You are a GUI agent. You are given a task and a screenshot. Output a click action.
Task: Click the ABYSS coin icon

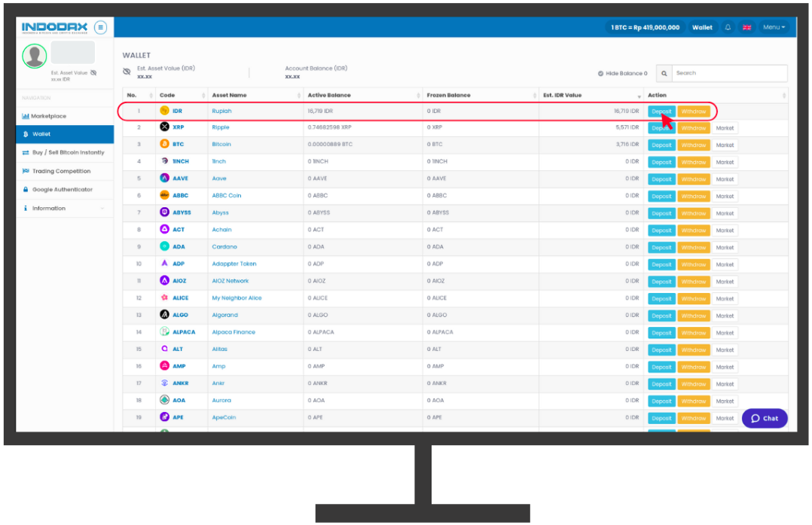click(x=164, y=212)
